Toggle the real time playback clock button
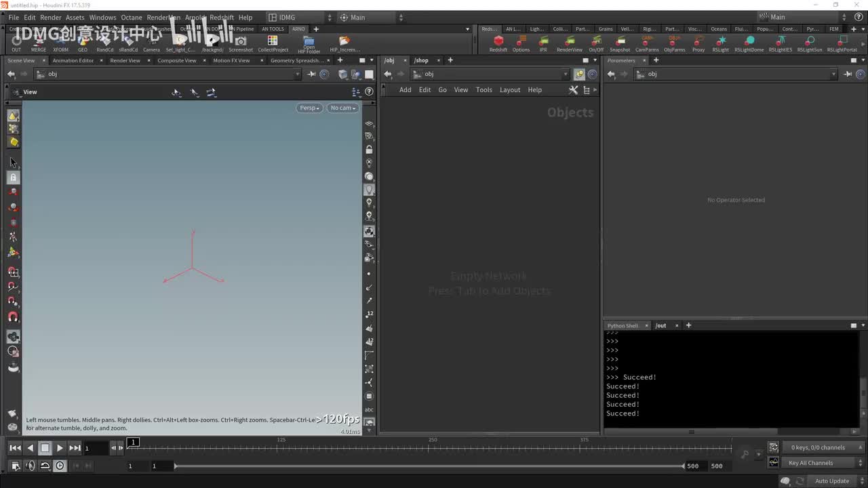The width and height of the screenshot is (868, 488). 60,466
